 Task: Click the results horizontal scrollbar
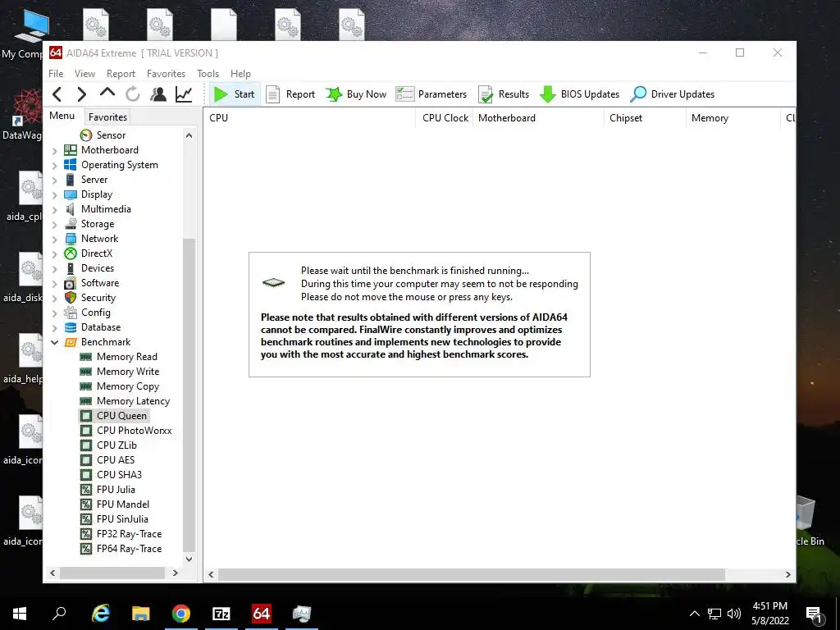click(x=472, y=574)
